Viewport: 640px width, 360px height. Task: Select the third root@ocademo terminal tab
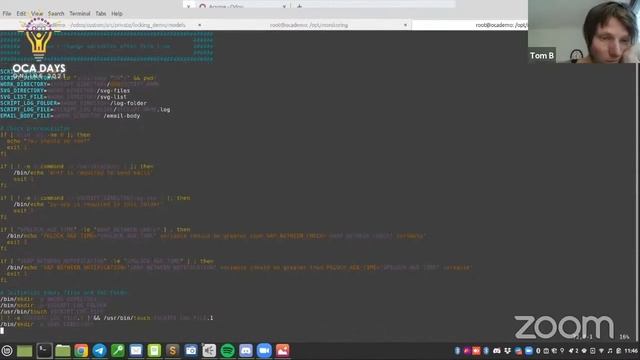click(x=469, y=25)
